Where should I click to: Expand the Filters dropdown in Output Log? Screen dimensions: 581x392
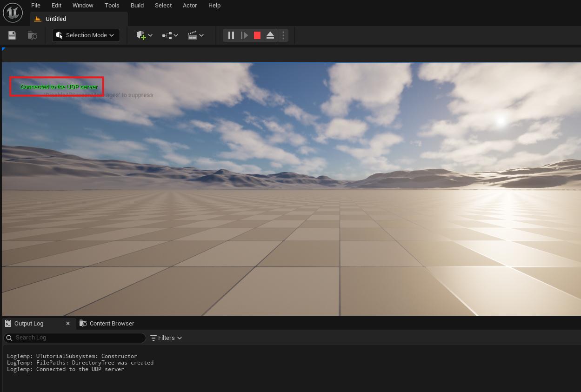tap(166, 338)
